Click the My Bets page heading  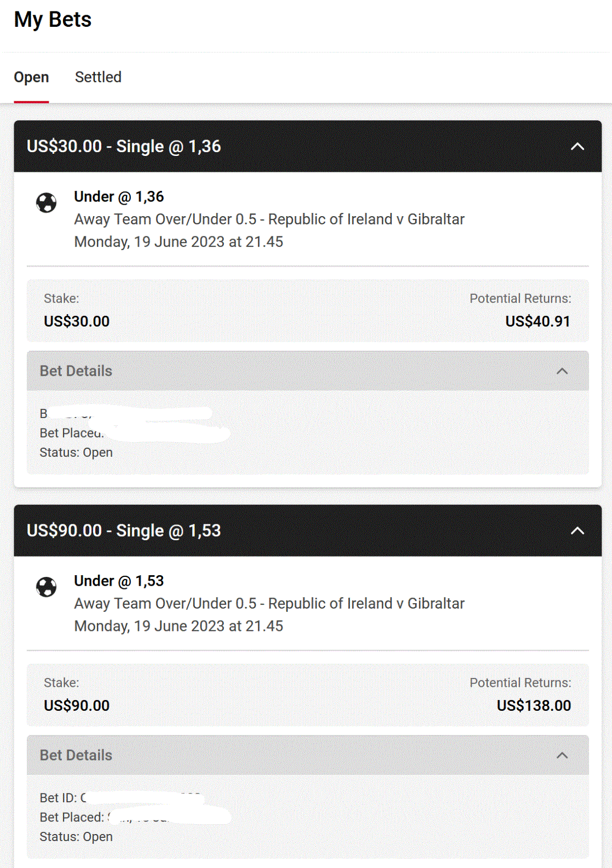[x=53, y=20]
